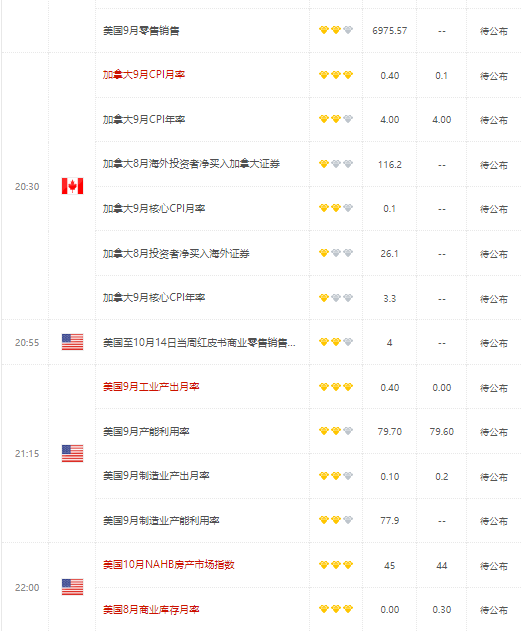
Task: Click importance rating for 美国9月产能利用率
Action: pyautogui.click(x=336, y=431)
